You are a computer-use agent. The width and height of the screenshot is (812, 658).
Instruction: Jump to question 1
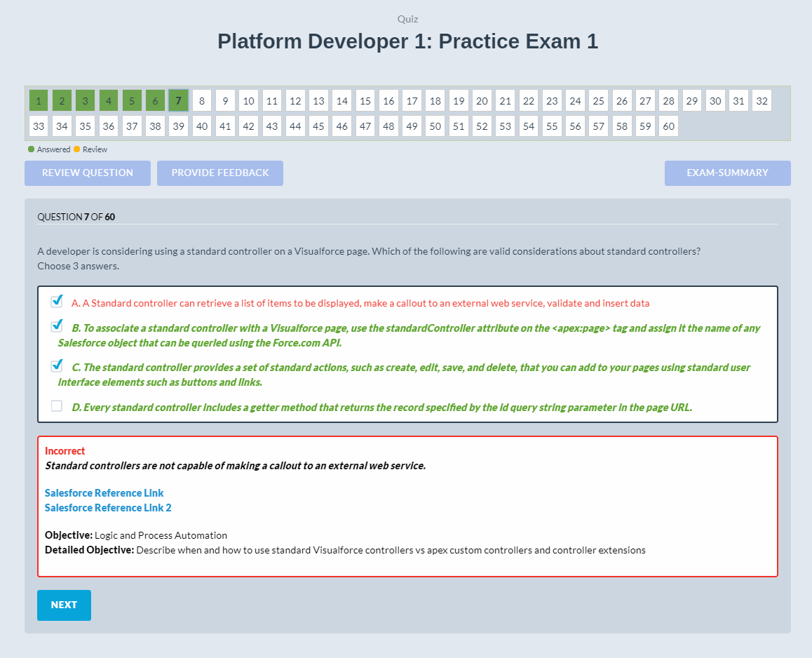tap(38, 100)
